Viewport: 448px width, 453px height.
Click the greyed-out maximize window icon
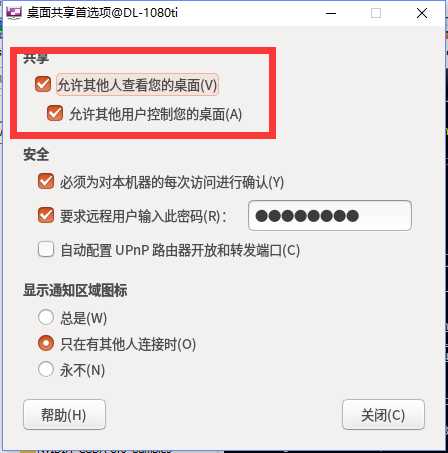coord(376,13)
